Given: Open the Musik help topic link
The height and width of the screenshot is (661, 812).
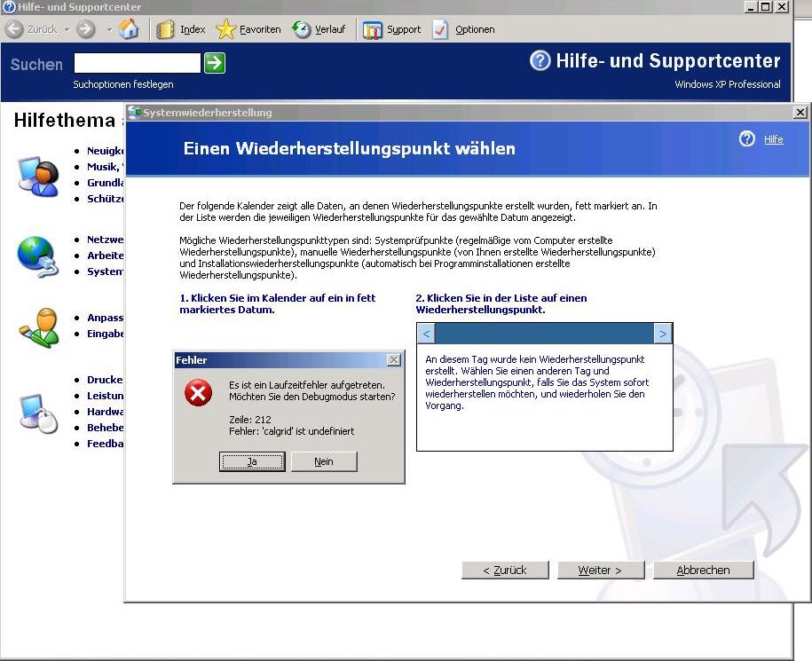Looking at the screenshot, I should (x=105, y=167).
